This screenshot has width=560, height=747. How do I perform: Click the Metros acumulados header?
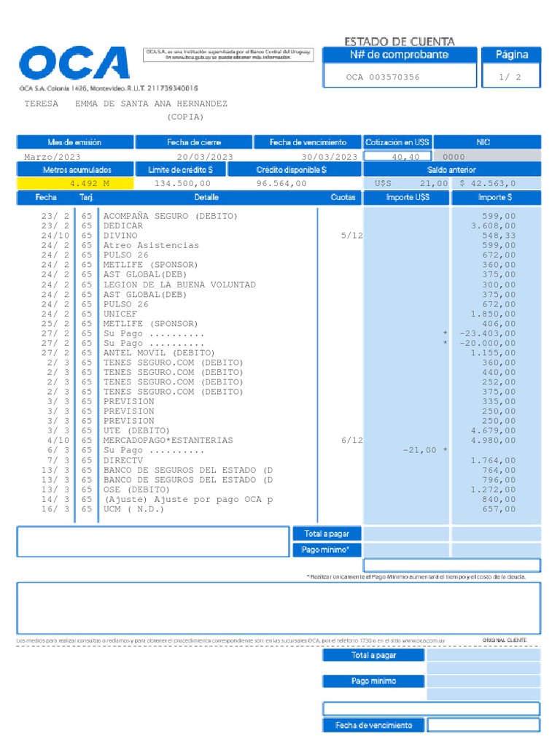point(77,169)
